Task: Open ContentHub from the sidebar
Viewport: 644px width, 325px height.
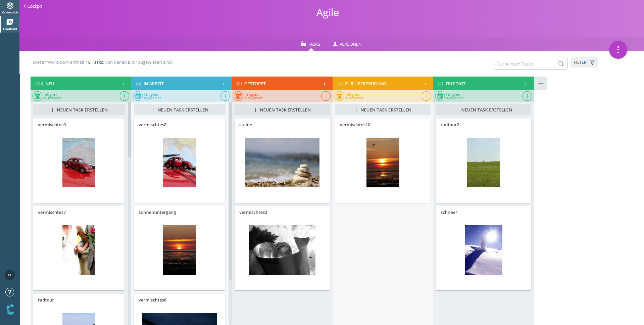Action: (x=10, y=8)
